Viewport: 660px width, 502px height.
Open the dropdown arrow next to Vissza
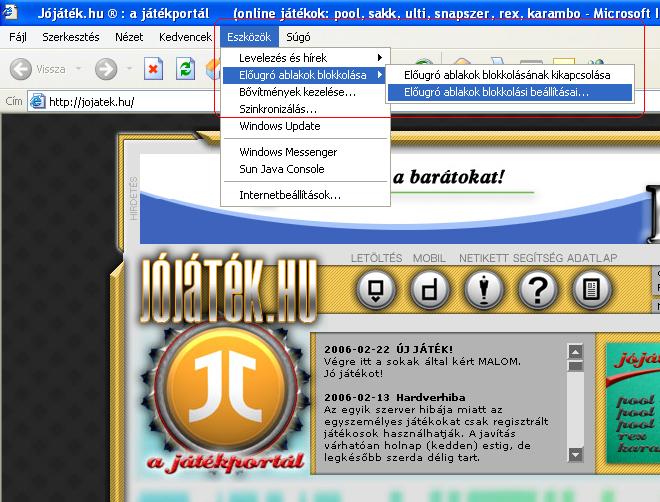[x=78, y=68]
